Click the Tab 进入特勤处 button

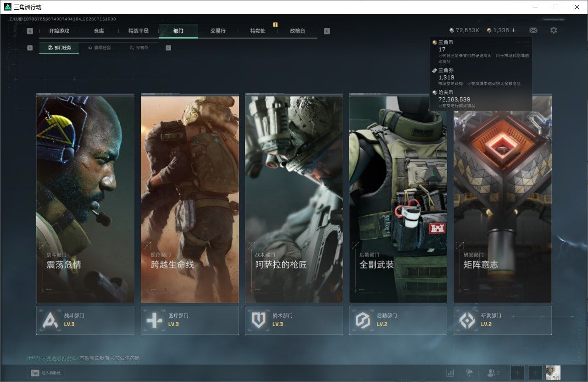tap(45, 373)
